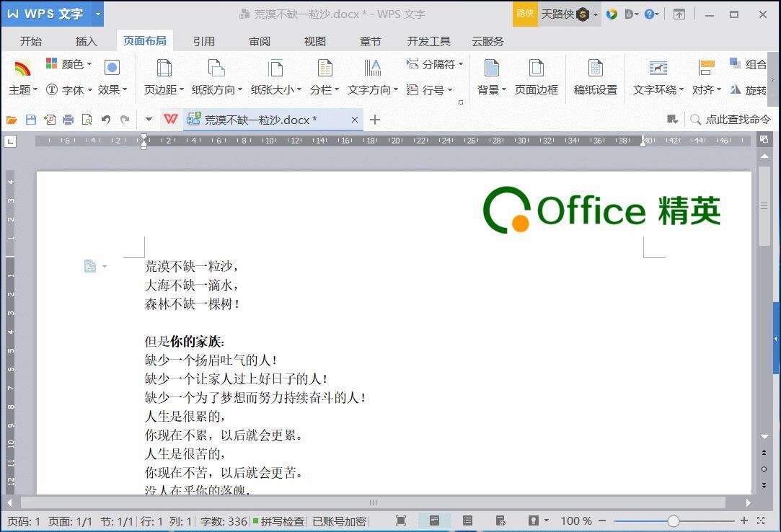Viewport: 781px width, 532px height.
Task: Switch to outline view icon
Action: coord(467,520)
